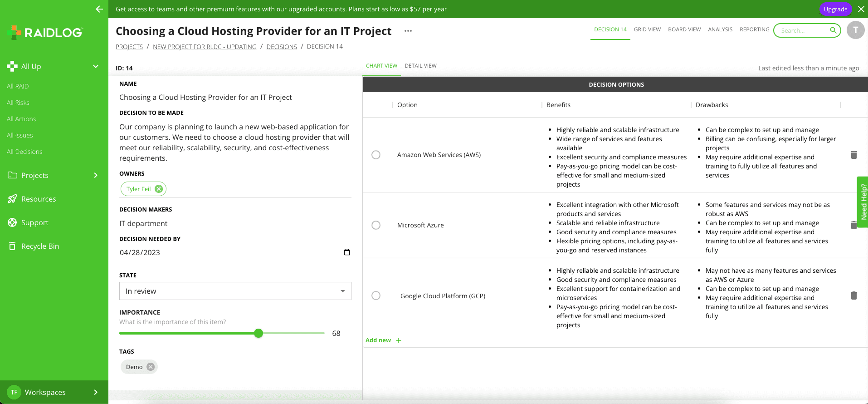Screen dimensions: 868x404
Task: Open the three-dots menu beside the title
Action: click(408, 31)
